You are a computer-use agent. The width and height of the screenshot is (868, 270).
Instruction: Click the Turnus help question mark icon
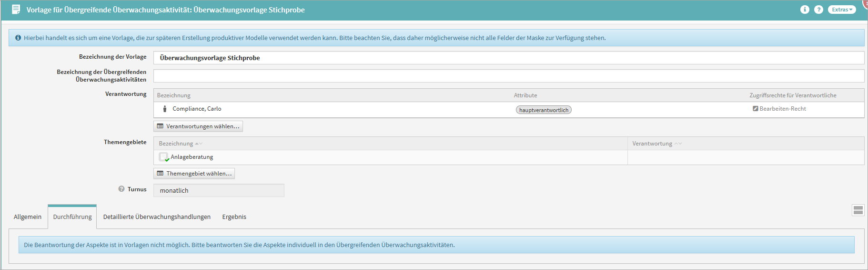coord(121,189)
